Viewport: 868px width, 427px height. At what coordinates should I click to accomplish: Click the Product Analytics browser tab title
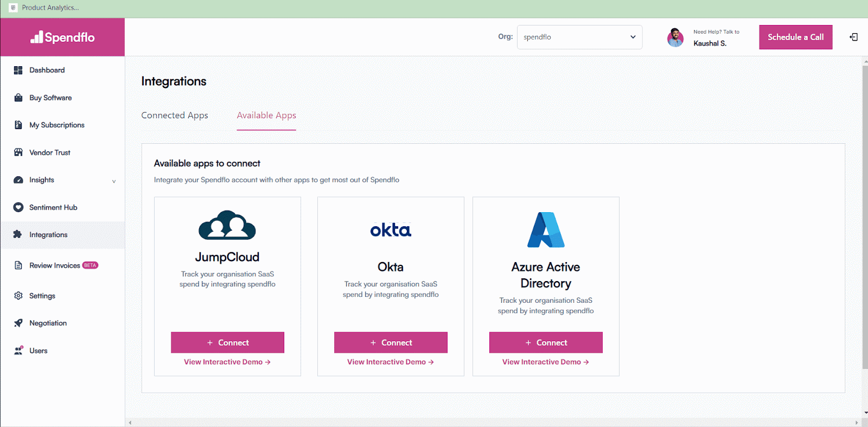(x=50, y=8)
